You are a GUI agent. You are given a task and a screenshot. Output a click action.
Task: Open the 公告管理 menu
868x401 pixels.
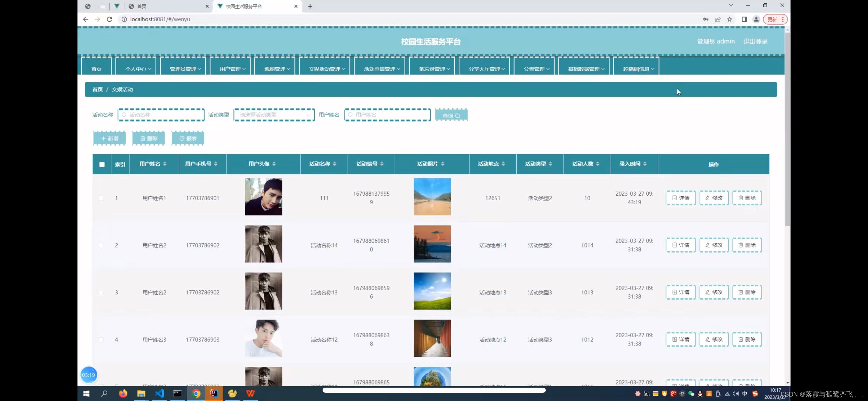534,66
